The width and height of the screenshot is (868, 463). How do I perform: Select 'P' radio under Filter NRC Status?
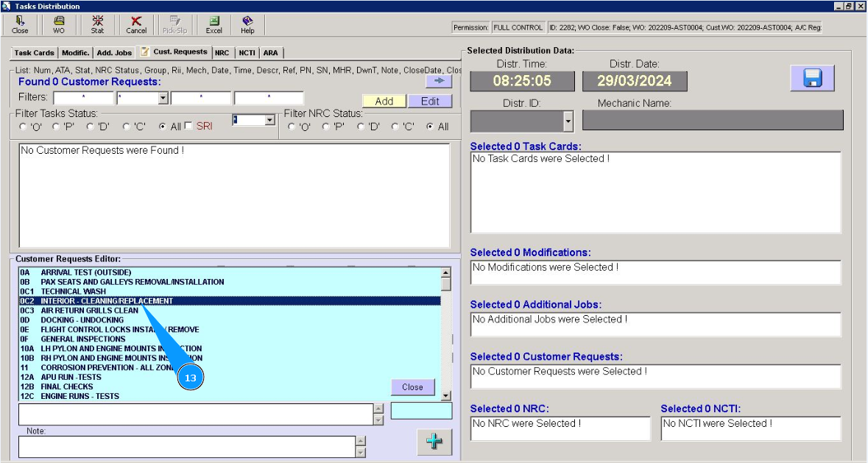(x=325, y=127)
